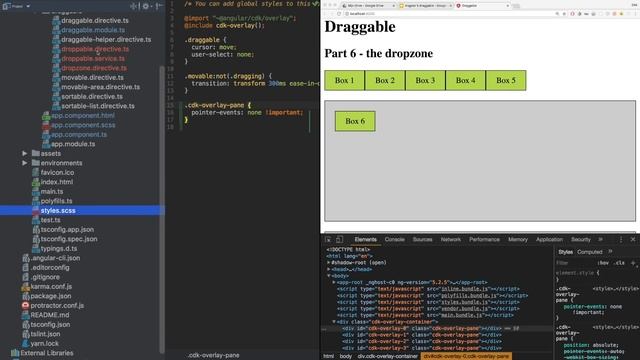Switch to the Sources tab
The width and height of the screenshot is (640, 360).
(x=422, y=240)
